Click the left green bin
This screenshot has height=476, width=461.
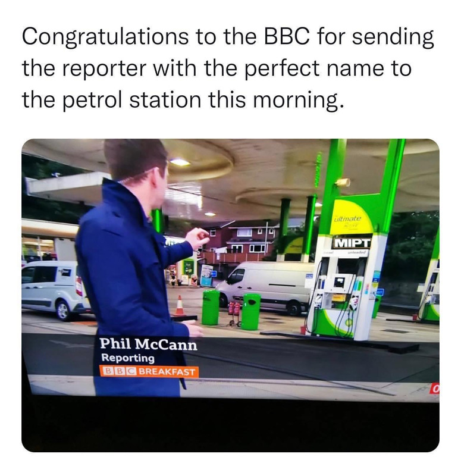point(211,307)
